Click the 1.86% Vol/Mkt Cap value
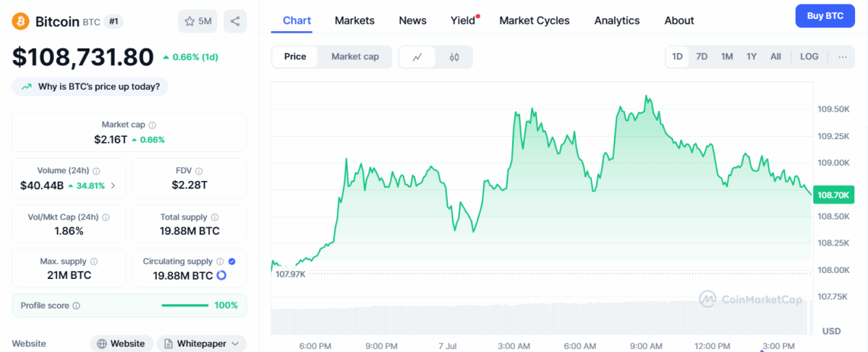Viewport: 868px width, 352px height. click(x=69, y=231)
